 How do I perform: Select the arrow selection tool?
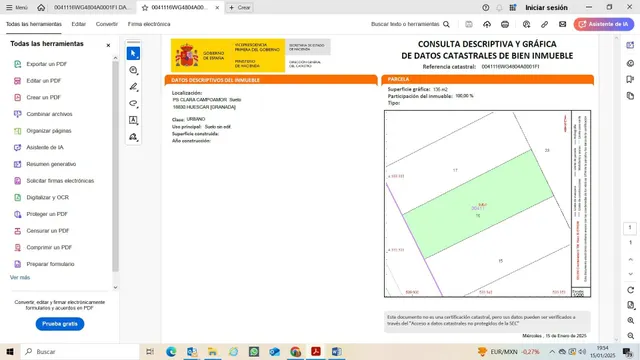pyautogui.click(x=133, y=53)
